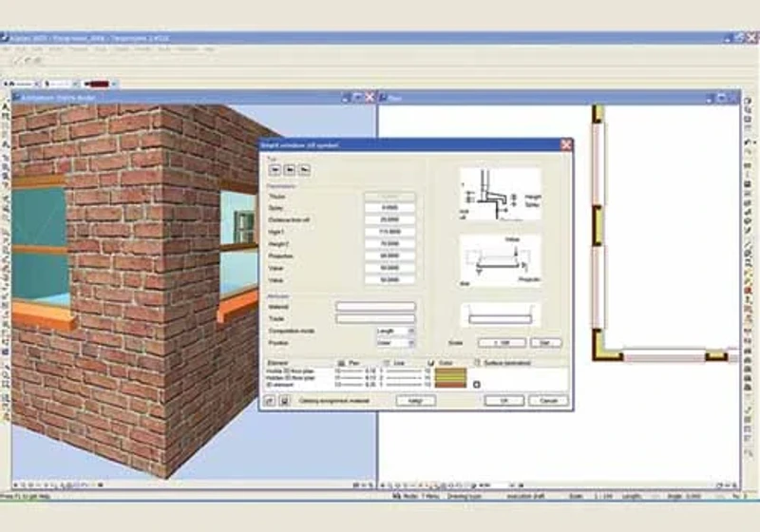760x532 pixels.
Task: Click the OK button
Action: coord(504,401)
